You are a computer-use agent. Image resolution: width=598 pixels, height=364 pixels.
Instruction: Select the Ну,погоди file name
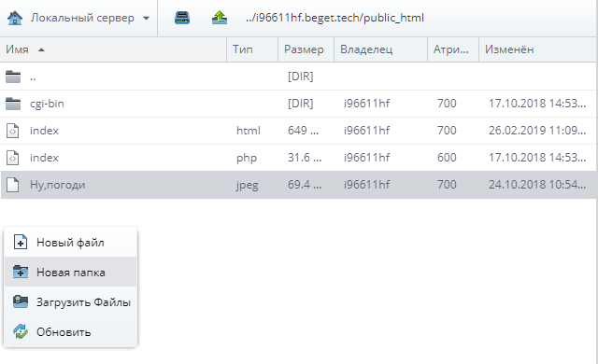click(58, 185)
